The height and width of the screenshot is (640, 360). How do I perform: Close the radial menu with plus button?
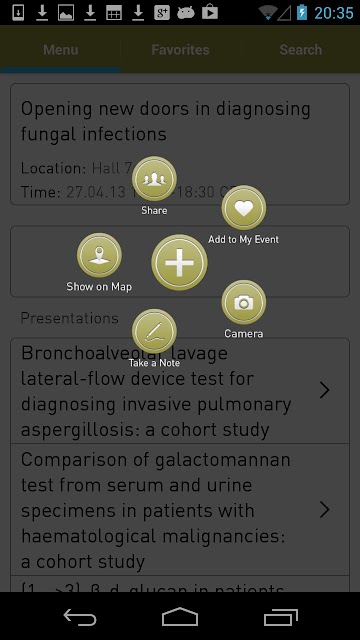click(x=180, y=262)
